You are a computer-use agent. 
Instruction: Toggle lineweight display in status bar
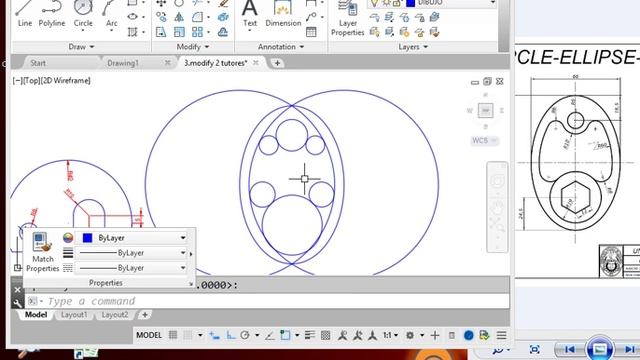coord(310,336)
